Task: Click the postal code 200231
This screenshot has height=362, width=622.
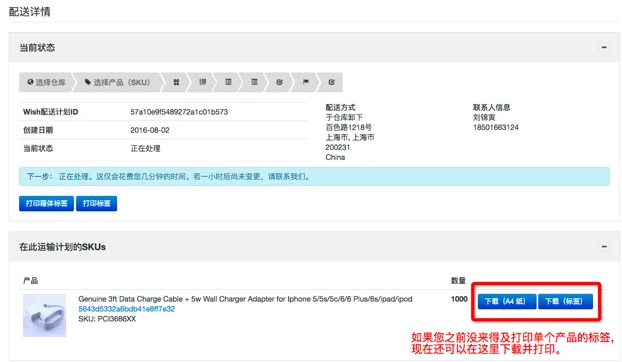Action: pos(338,147)
